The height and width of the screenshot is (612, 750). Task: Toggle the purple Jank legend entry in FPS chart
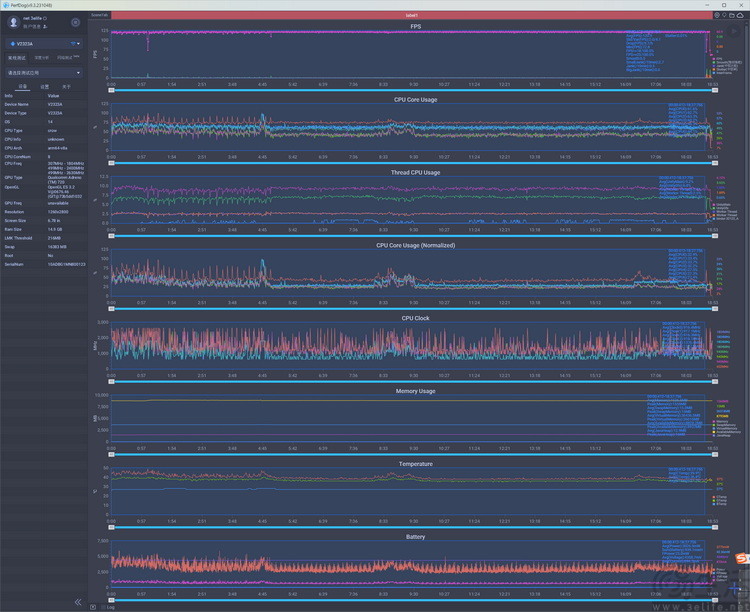(x=724, y=66)
